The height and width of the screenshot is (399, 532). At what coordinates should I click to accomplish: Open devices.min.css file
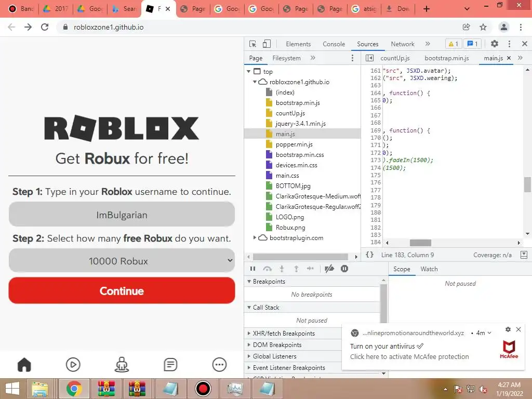[x=297, y=165]
